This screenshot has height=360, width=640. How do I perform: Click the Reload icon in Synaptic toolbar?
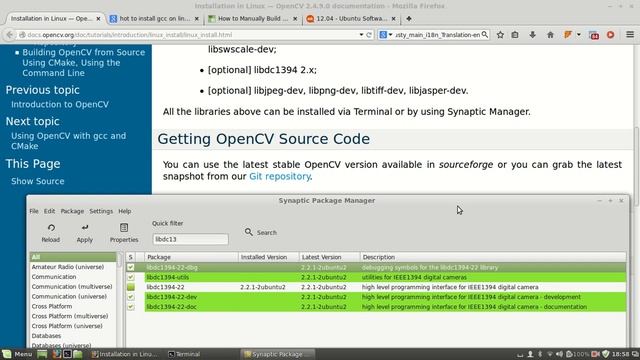(x=51, y=228)
